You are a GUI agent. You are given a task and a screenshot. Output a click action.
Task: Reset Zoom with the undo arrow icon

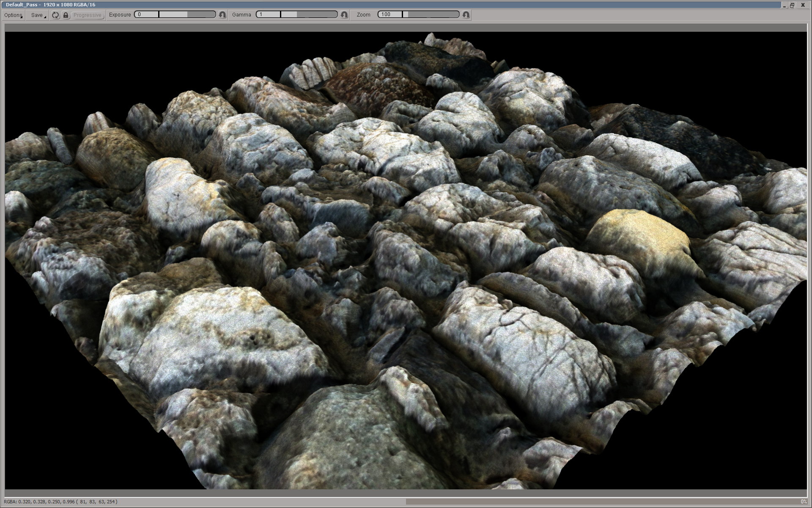pos(466,15)
